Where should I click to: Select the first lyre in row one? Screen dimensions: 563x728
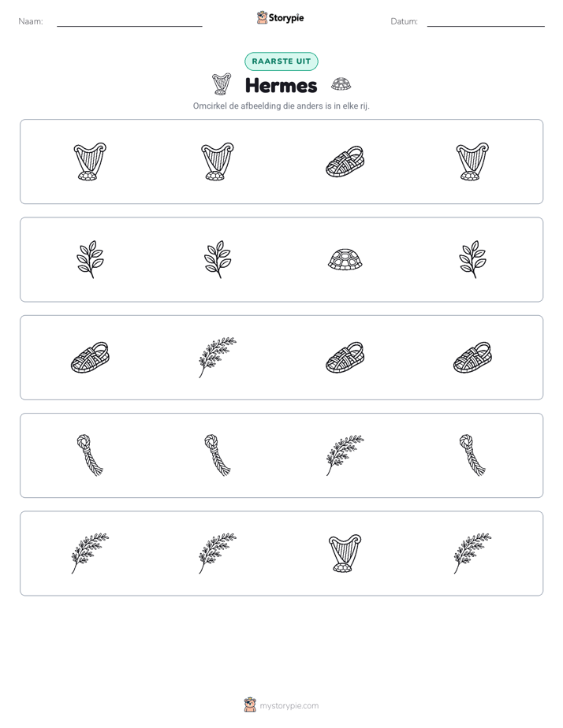point(90,162)
